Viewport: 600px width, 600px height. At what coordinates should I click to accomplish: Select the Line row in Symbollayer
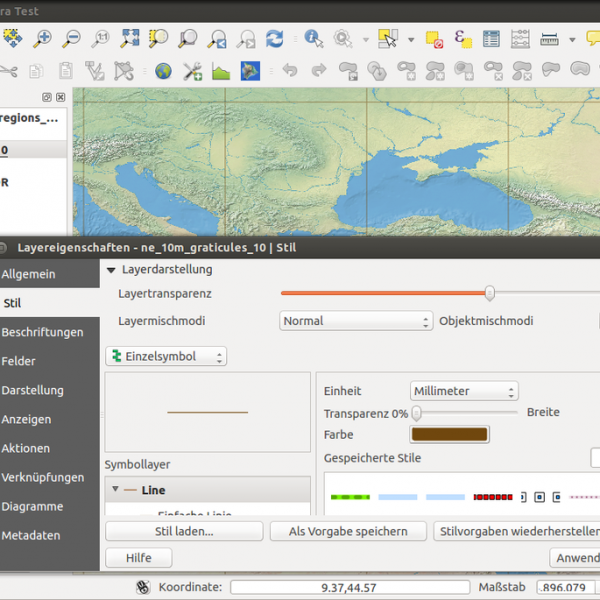click(207, 490)
